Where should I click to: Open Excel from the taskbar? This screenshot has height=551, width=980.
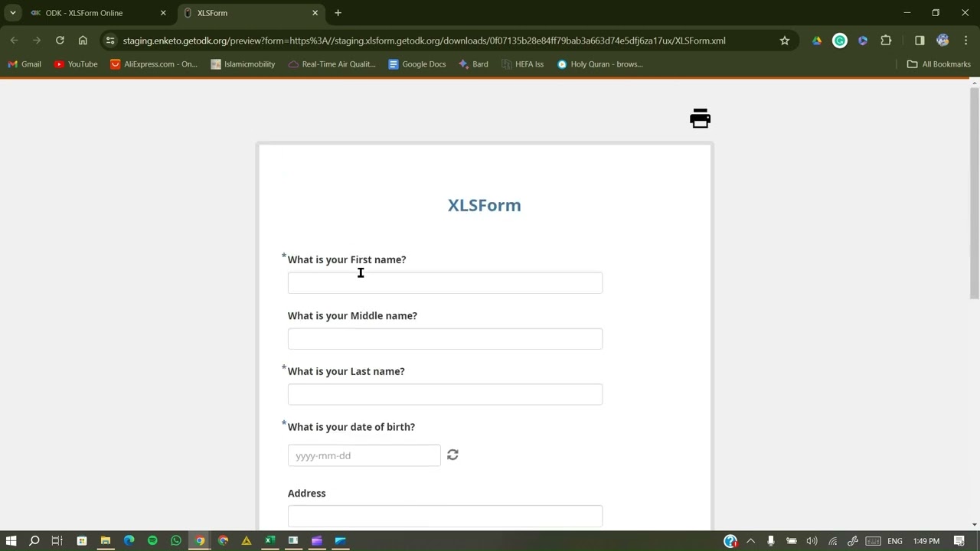point(269,541)
